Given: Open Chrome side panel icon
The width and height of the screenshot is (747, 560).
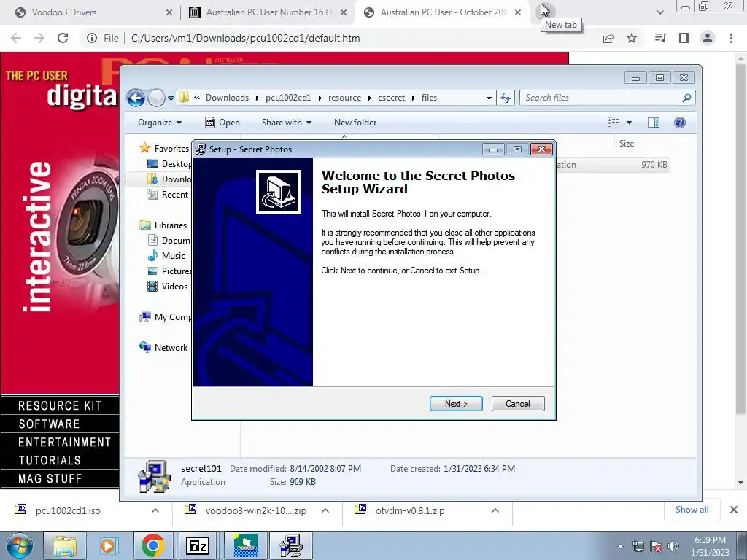Looking at the screenshot, I should click(684, 38).
